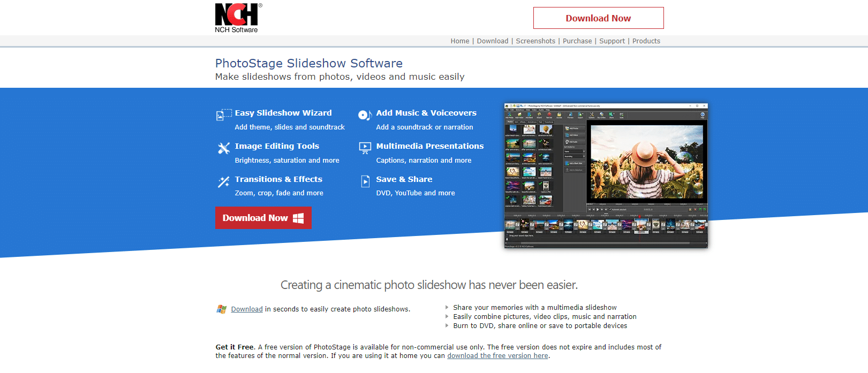Click the Add Music & Voiceovers icon

(365, 115)
